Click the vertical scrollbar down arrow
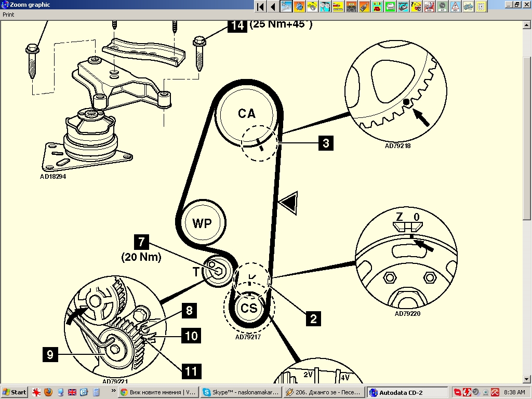Image resolution: width=532 pixels, height=399 pixels. pyautogui.click(x=527, y=379)
